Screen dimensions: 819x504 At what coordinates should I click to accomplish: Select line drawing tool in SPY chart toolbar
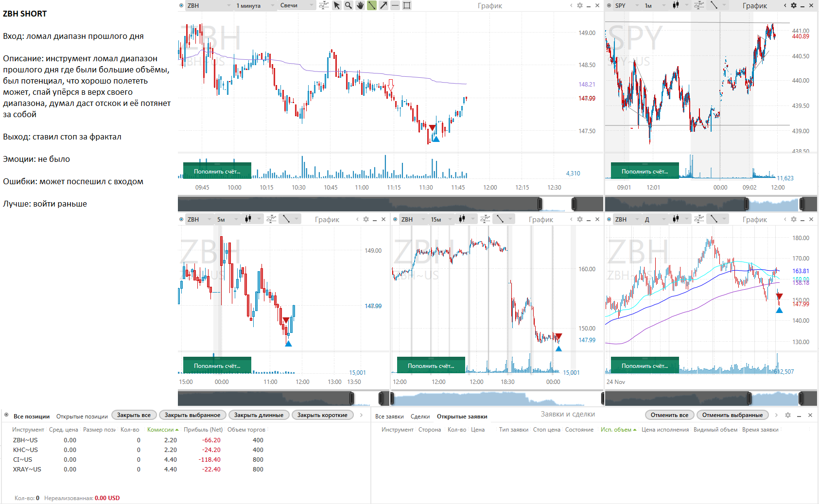[714, 5]
